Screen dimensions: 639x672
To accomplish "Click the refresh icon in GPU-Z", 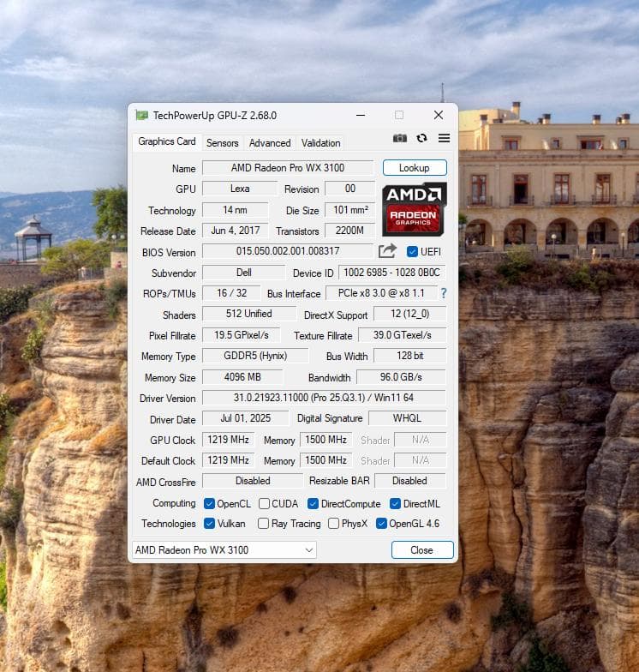I will click(x=421, y=138).
